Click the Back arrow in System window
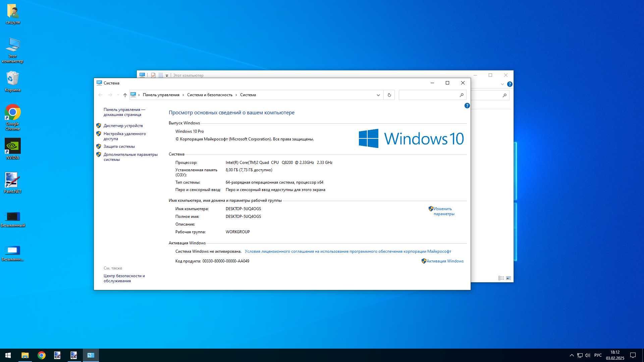Viewport: 644px width, 362px height. tap(100, 95)
